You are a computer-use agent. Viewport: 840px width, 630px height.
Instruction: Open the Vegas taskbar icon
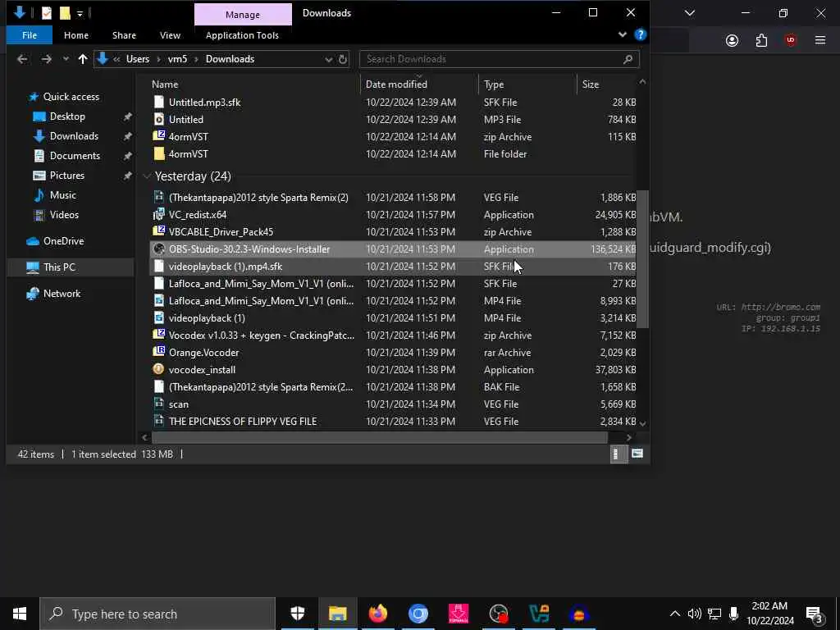pyautogui.click(x=539, y=614)
